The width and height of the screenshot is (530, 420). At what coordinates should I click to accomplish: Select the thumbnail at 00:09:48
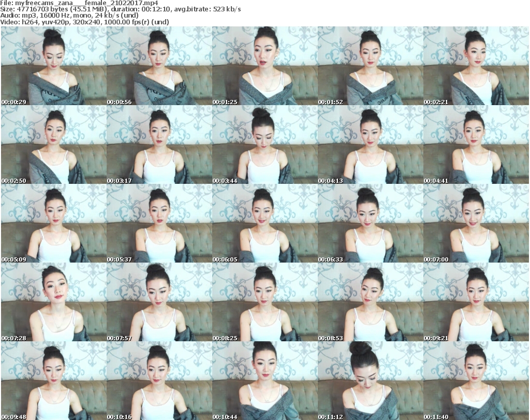pos(54,381)
